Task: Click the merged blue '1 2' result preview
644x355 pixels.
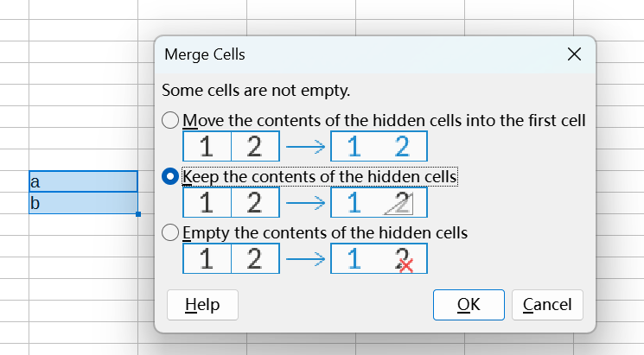Action: tap(379, 147)
